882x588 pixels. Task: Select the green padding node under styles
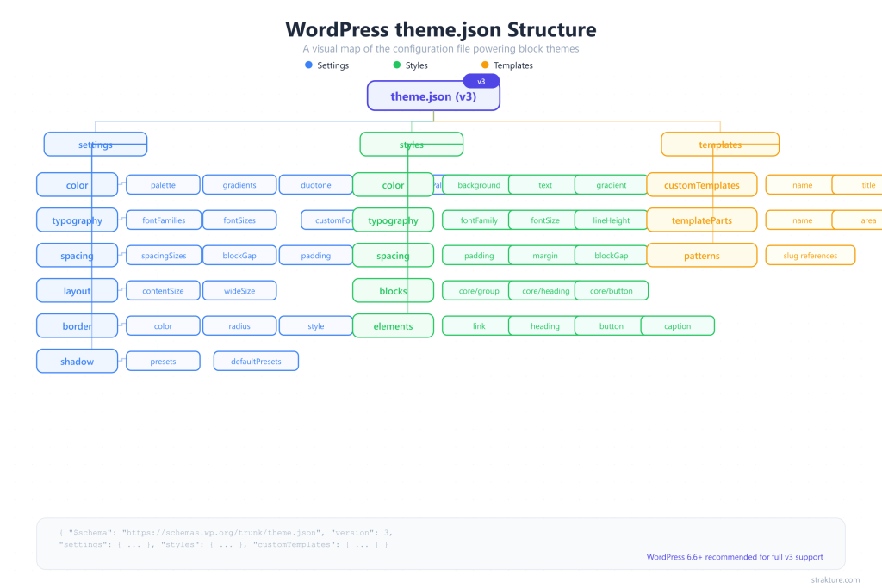[479, 256]
